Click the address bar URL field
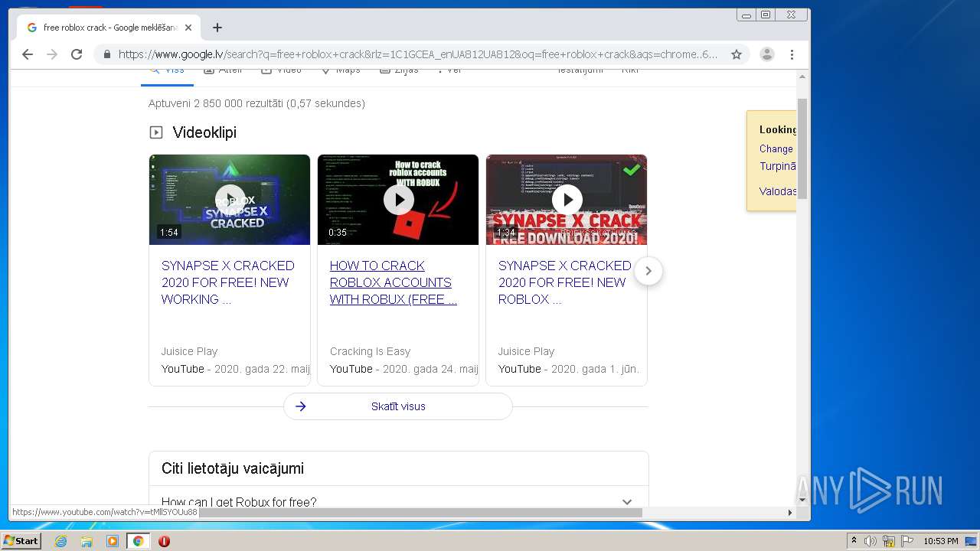Viewport: 980px width, 551px height. 418,54
